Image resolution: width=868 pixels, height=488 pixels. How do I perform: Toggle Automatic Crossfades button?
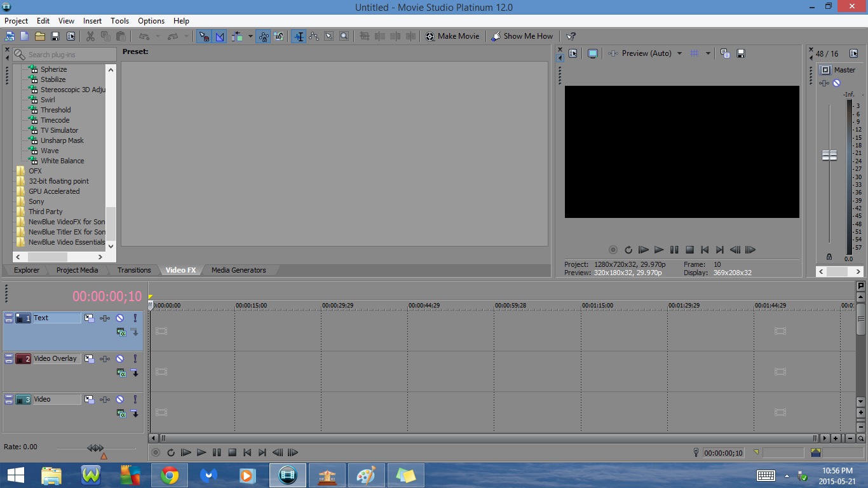point(220,36)
